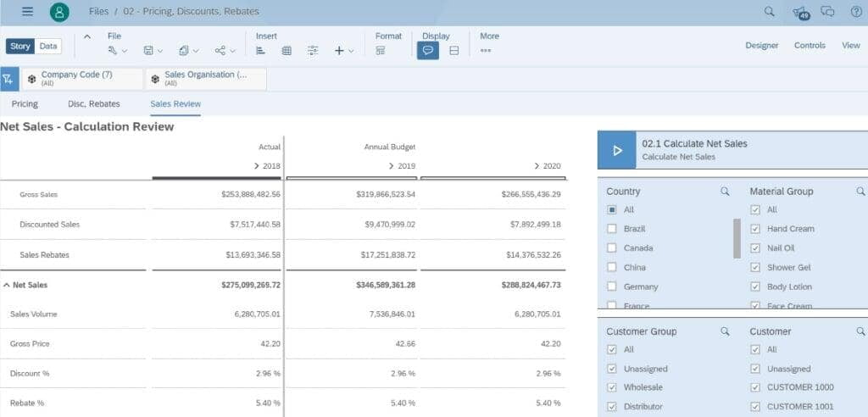Click the story filter funnel icon
Screen dimensions: 868x417
click(8, 79)
